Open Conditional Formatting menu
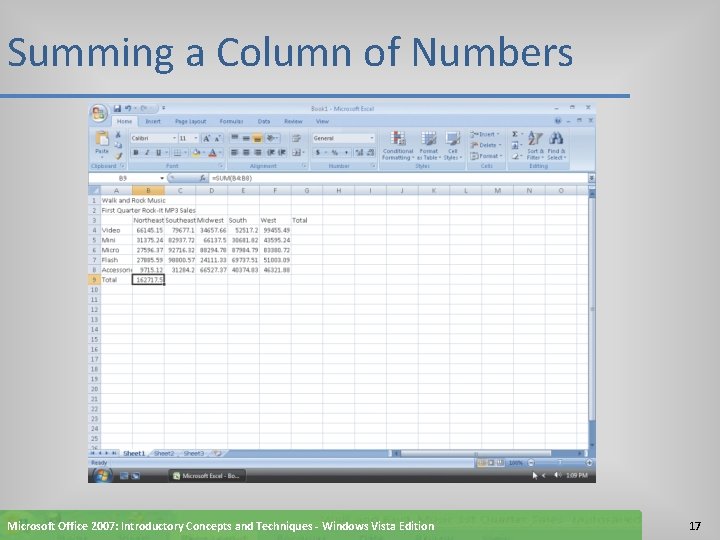The width and height of the screenshot is (720, 540). click(x=398, y=145)
